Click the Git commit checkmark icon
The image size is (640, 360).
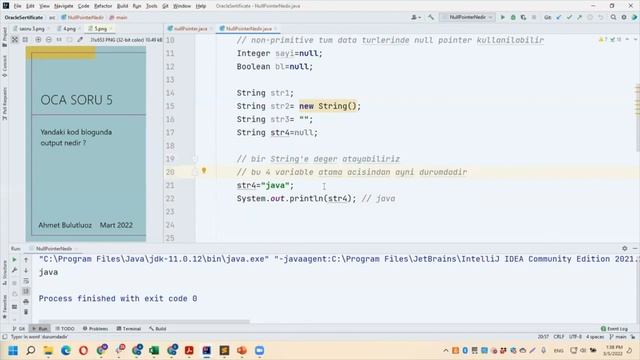pos(569,17)
